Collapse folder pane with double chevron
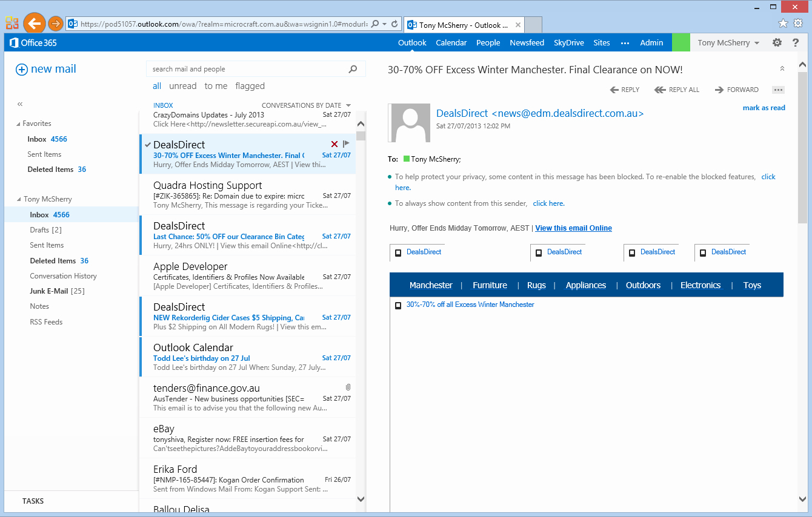Screen dimensions: 812x517 tap(20, 104)
